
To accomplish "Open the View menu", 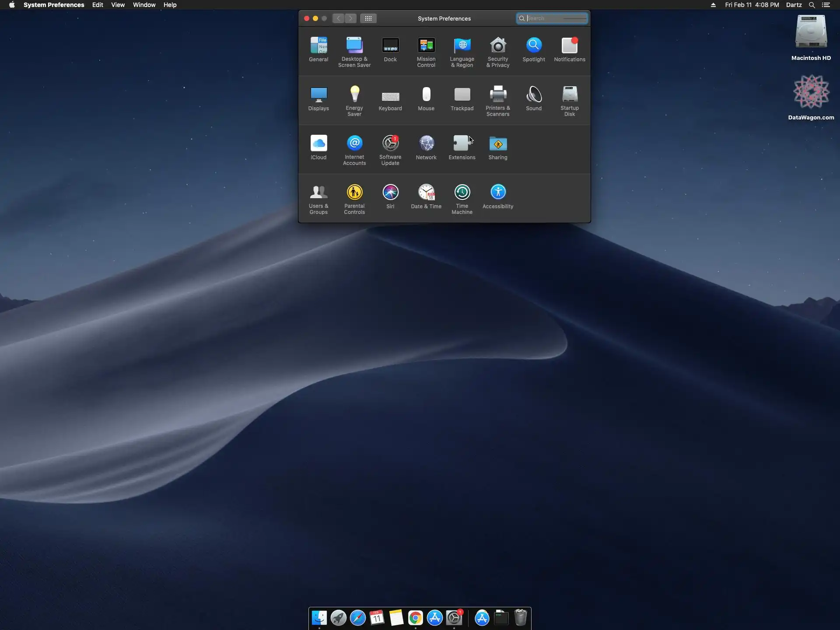I will point(118,5).
